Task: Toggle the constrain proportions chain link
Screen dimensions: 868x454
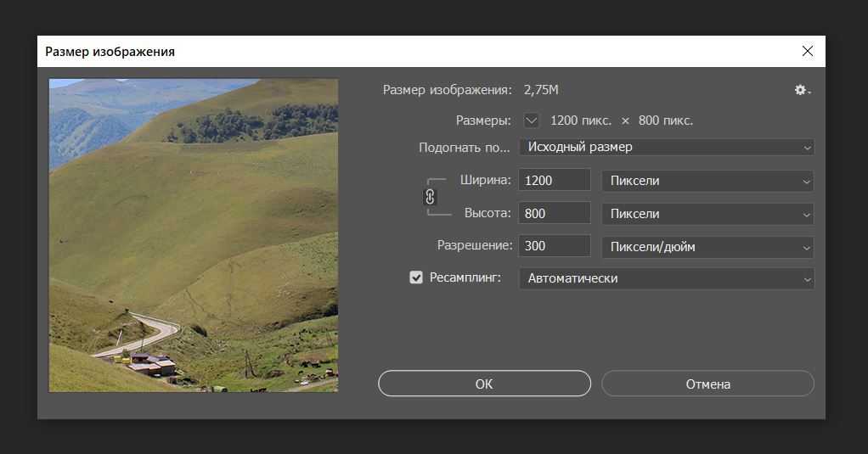Action: click(x=430, y=197)
